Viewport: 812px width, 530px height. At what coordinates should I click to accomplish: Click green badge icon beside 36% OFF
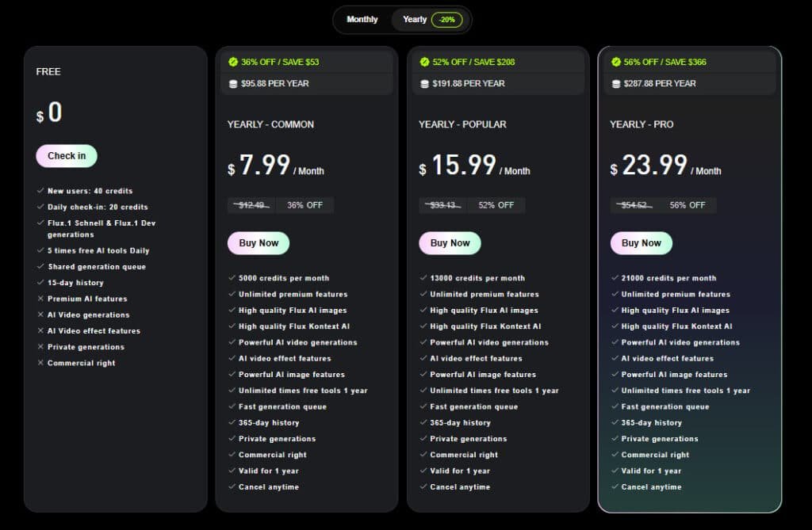tap(233, 62)
